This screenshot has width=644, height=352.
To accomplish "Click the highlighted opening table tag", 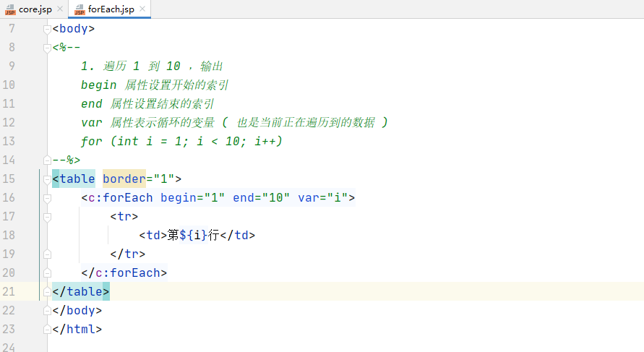I will click(74, 179).
